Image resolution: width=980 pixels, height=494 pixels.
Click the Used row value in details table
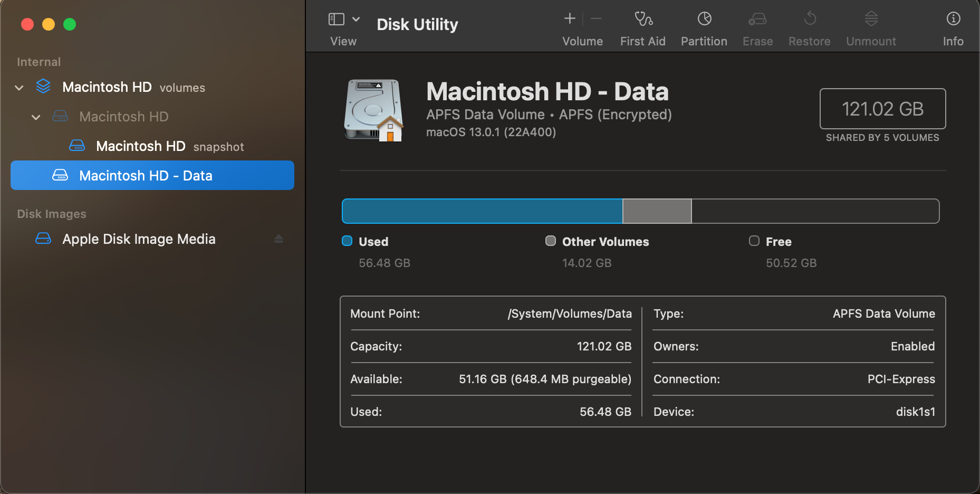pos(606,412)
